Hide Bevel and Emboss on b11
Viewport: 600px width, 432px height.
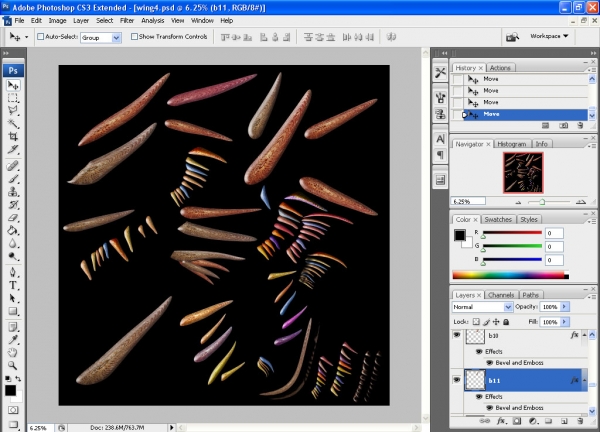(489, 408)
